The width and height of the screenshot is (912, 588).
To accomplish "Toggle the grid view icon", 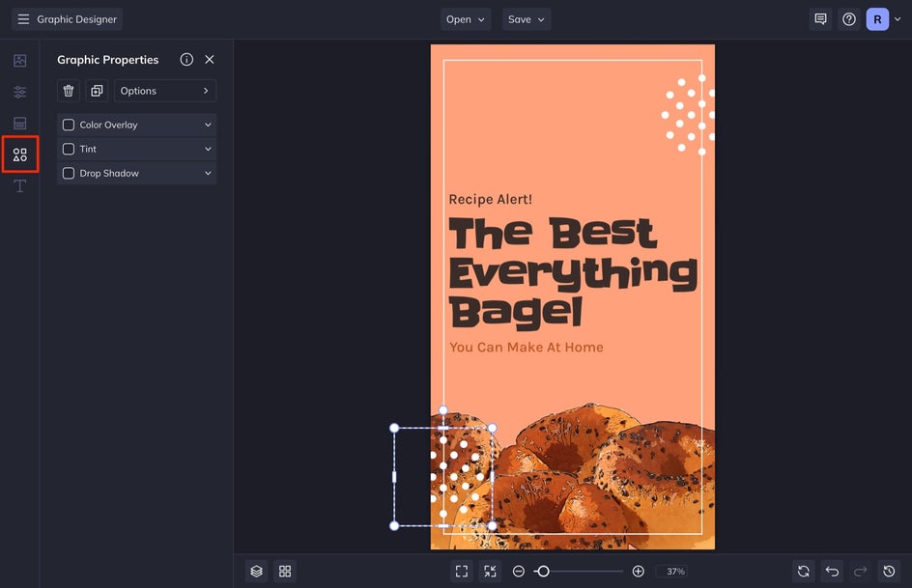I will 285,572.
